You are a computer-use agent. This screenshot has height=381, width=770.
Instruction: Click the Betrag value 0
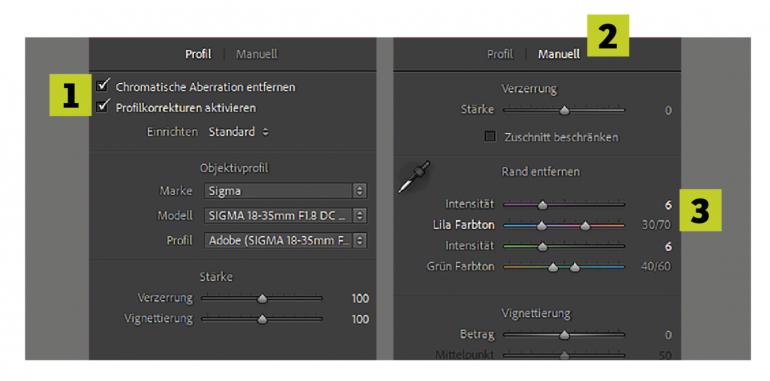pyautogui.click(x=668, y=335)
